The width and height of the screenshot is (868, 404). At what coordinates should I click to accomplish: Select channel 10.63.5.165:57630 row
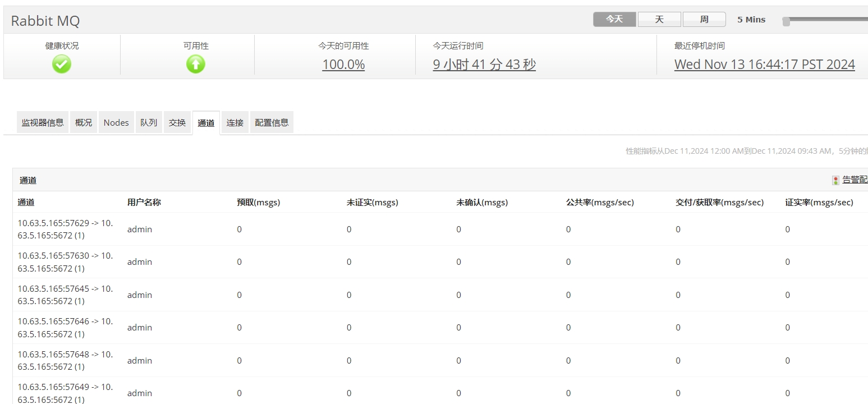tap(440, 262)
